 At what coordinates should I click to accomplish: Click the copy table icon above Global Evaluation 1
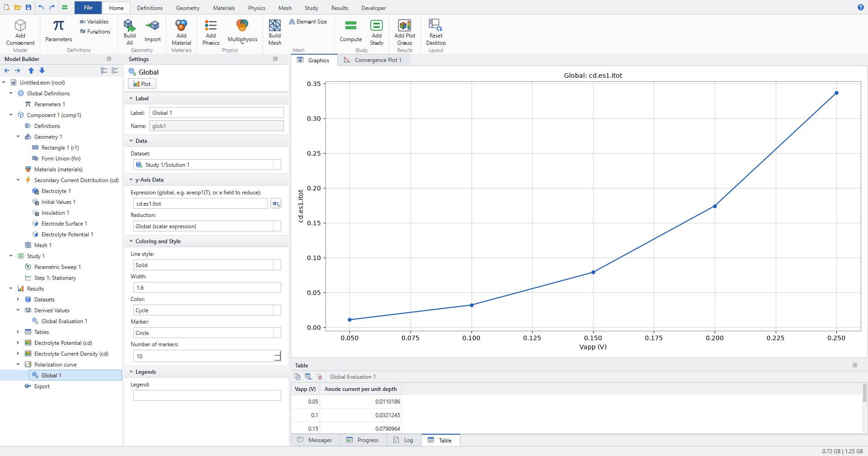(x=297, y=376)
